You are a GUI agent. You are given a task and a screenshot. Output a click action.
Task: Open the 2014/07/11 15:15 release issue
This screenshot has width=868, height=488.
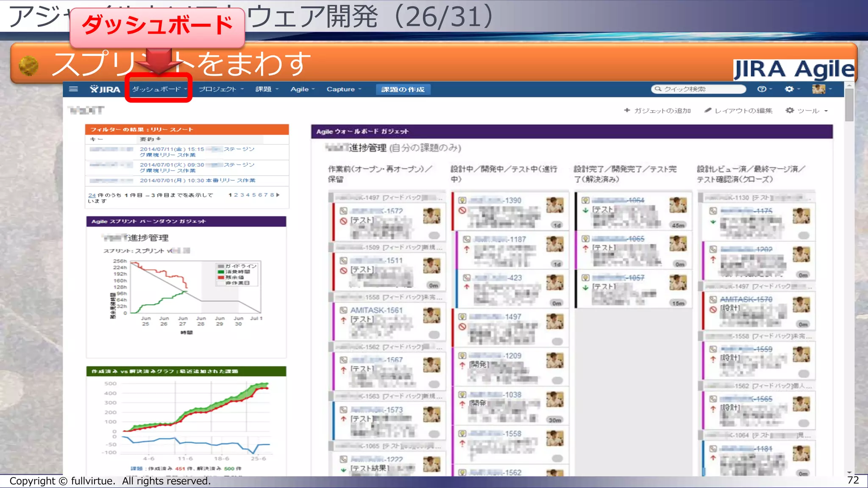coord(197,152)
